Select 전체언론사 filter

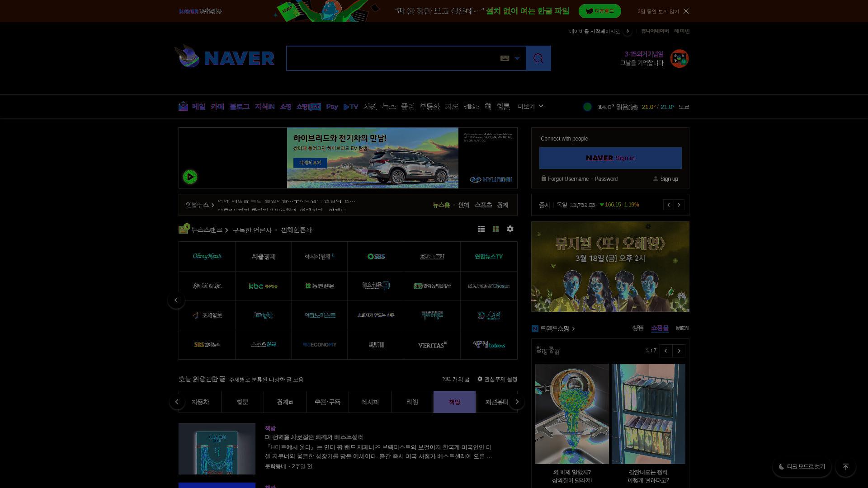(297, 230)
